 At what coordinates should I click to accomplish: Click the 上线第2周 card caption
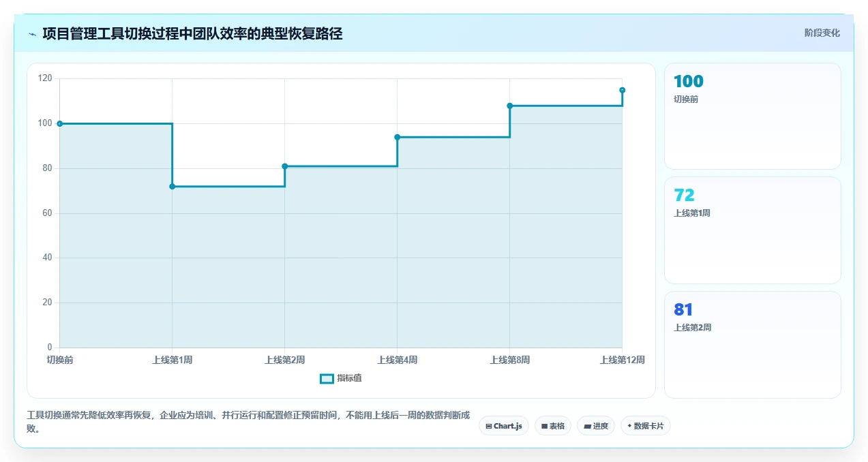coord(692,327)
